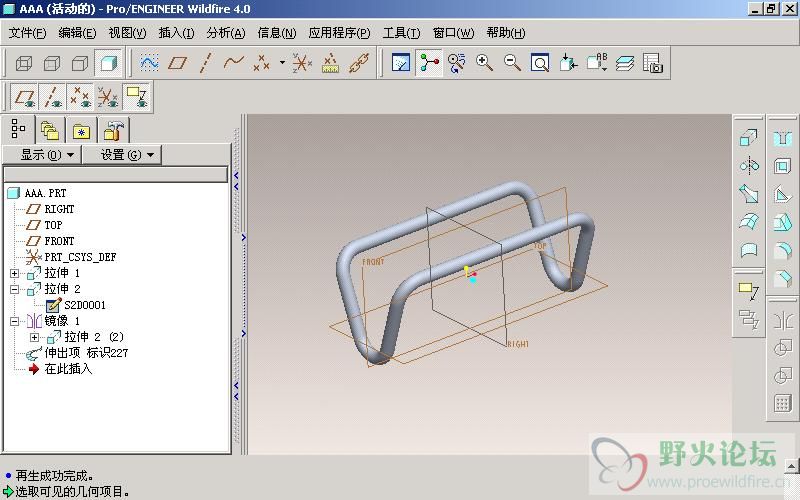Create a datum plane from top toolbar
This screenshot has width=800, height=500.
[x=177, y=63]
